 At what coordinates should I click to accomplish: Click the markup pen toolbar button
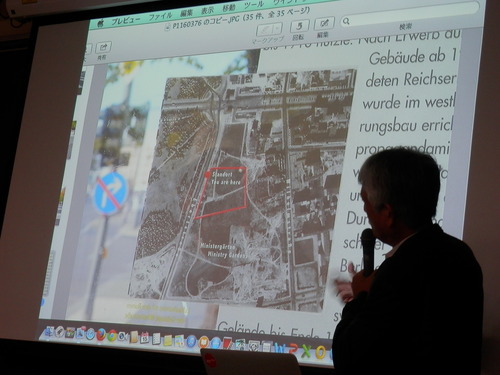266,29
